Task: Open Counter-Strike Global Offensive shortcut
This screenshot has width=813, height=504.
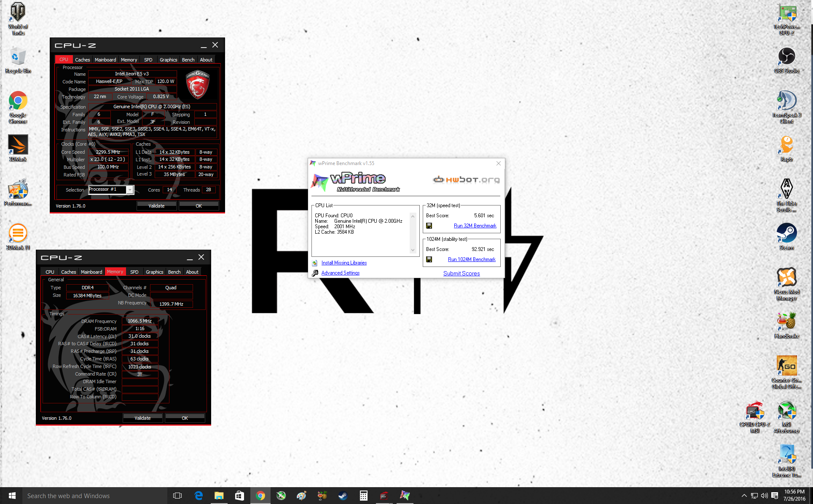Action: (x=786, y=372)
